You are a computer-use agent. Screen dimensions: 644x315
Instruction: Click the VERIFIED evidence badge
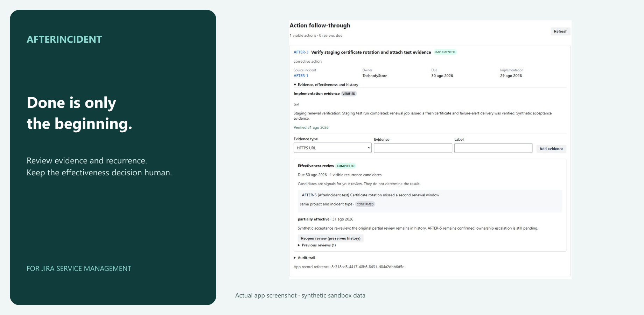349,94
